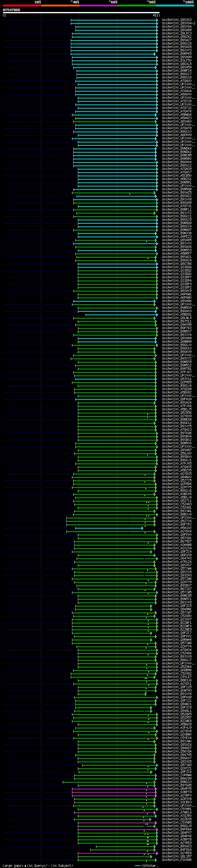Click the UniRef100_A3F4J9 label

(177, 728)
